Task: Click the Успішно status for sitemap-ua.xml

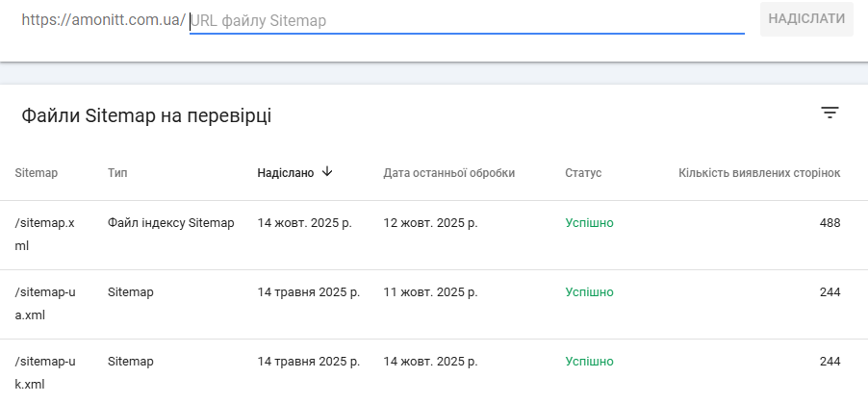Action: [x=589, y=292]
